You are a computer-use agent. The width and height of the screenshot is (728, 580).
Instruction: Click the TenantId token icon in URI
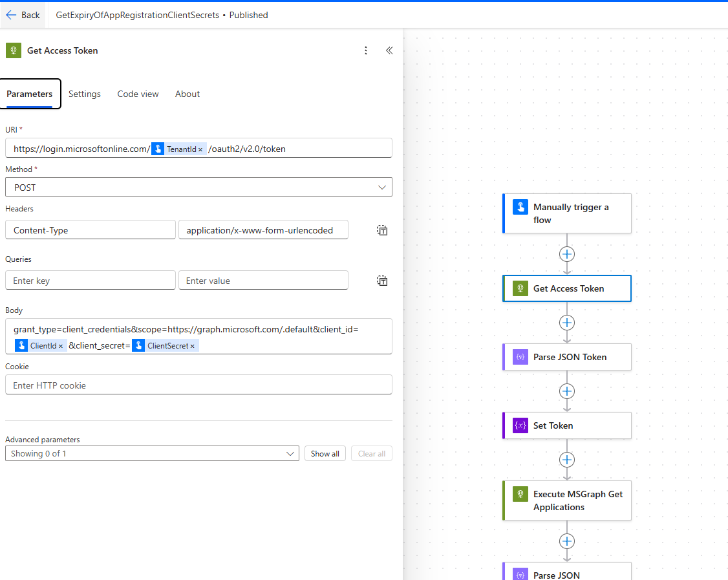[158, 149]
